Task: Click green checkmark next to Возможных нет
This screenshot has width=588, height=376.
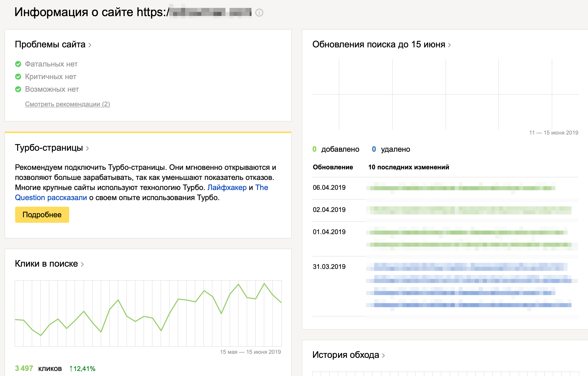Action: (x=18, y=89)
